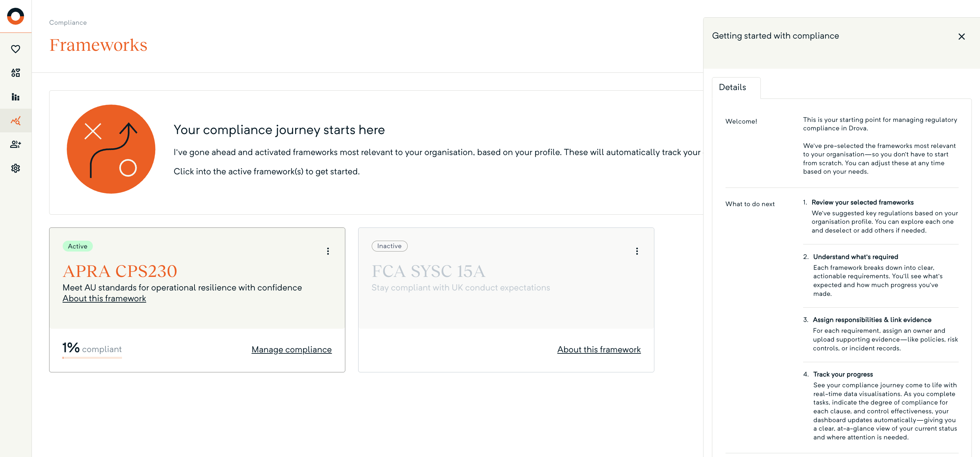Select the compliance analytics sidebar icon
Viewport: 980px width, 457px height.
16,121
